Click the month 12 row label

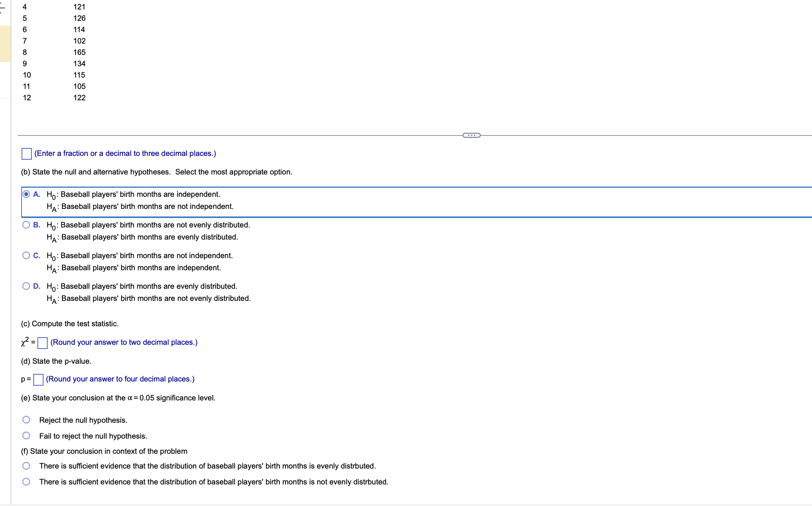click(x=27, y=98)
